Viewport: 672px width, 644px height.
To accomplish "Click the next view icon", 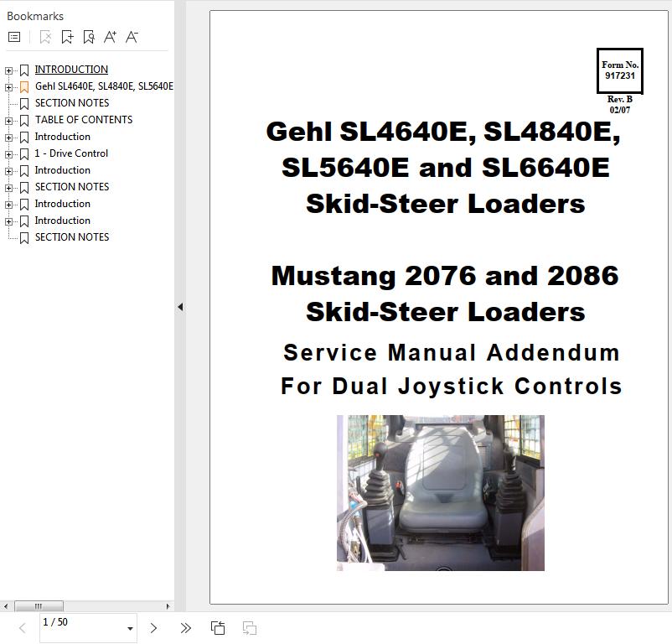I will point(250,629).
